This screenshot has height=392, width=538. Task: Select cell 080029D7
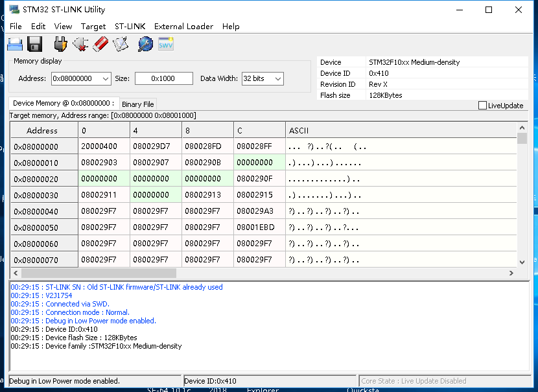[x=156, y=146]
